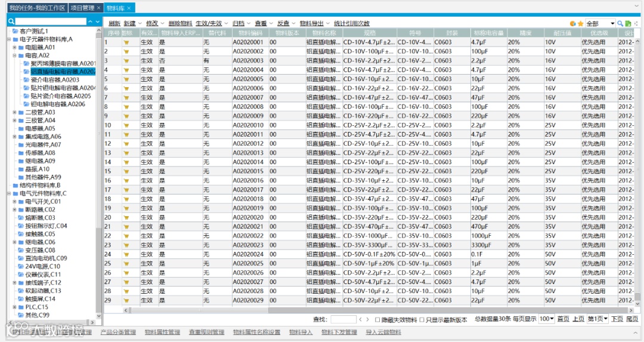Viewport: 644px width, 342px height.
Task: Click the star favorites icon
Action: point(580,24)
